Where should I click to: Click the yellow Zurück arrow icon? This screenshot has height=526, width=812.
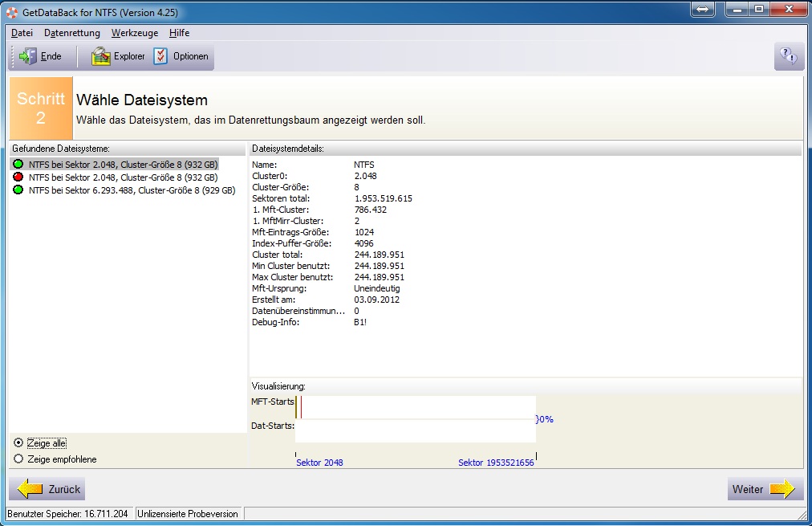pos(30,489)
